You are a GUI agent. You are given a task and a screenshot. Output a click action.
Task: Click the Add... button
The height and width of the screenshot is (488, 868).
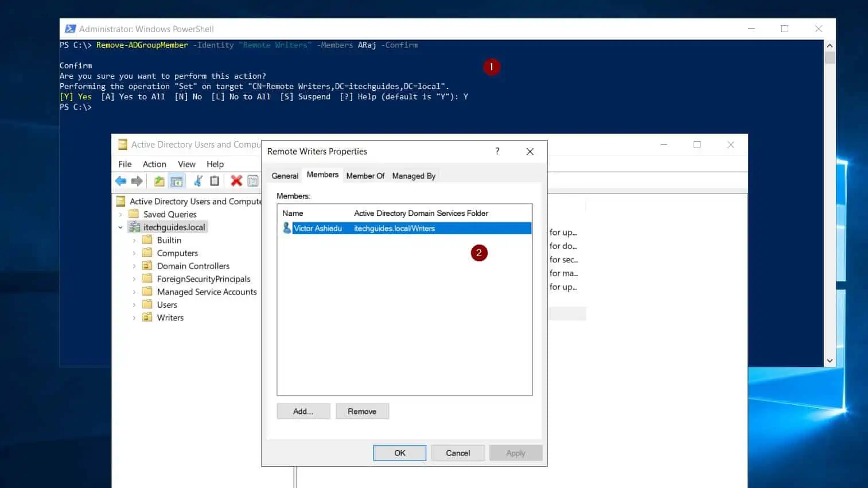point(303,411)
